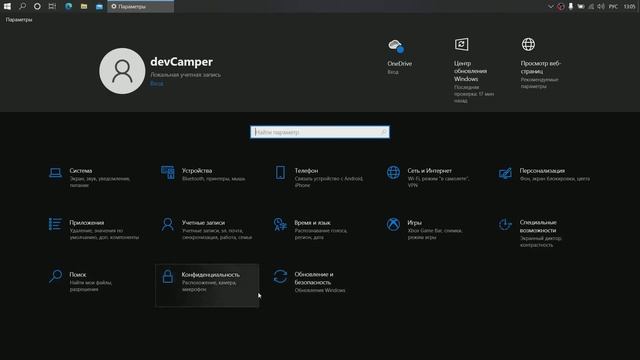The height and width of the screenshot is (360, 640).
Task: Click the Cortana circle icon in taskbar
Action: pyautogui.click(x=37, y=6)
